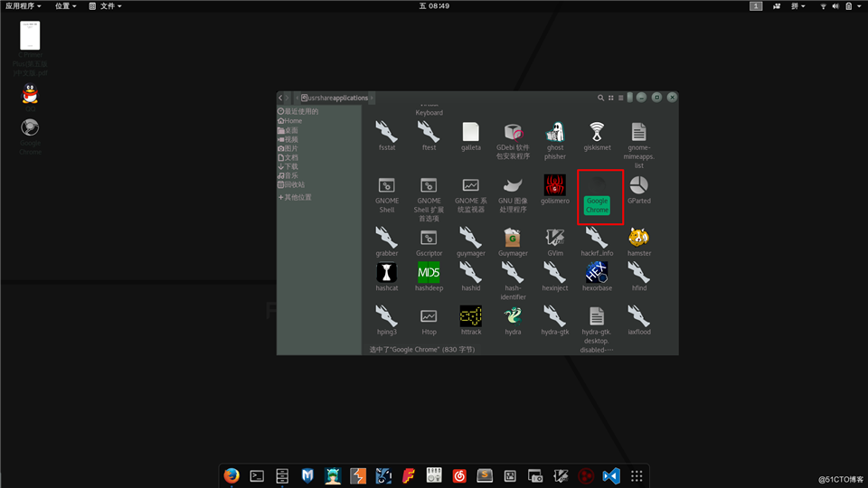
Task: Click the usr path segment
Action: [312, 98]
